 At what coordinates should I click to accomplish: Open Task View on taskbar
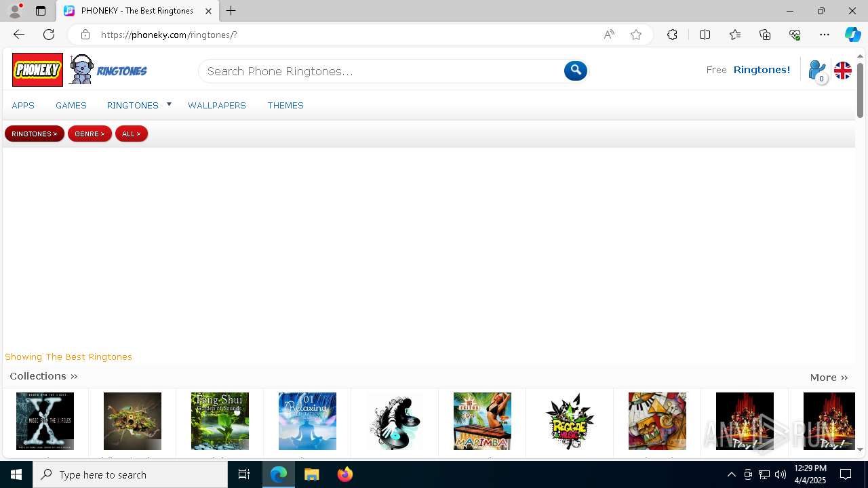(x=244, y=474)
